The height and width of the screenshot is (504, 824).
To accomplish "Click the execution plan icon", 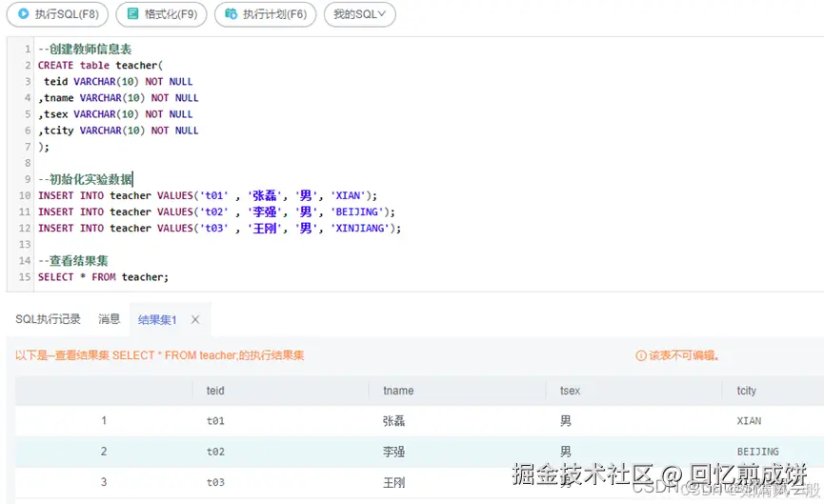I will click(x=231, y=13).
